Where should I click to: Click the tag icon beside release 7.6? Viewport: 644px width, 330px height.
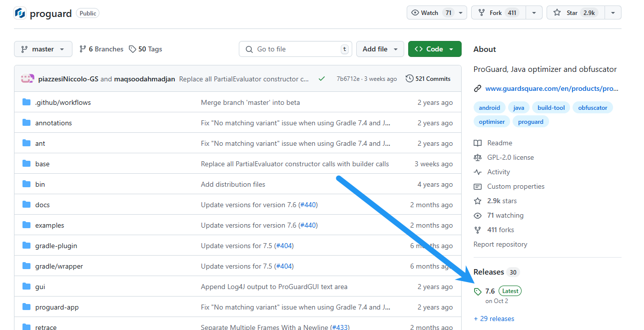pos(478,291)
